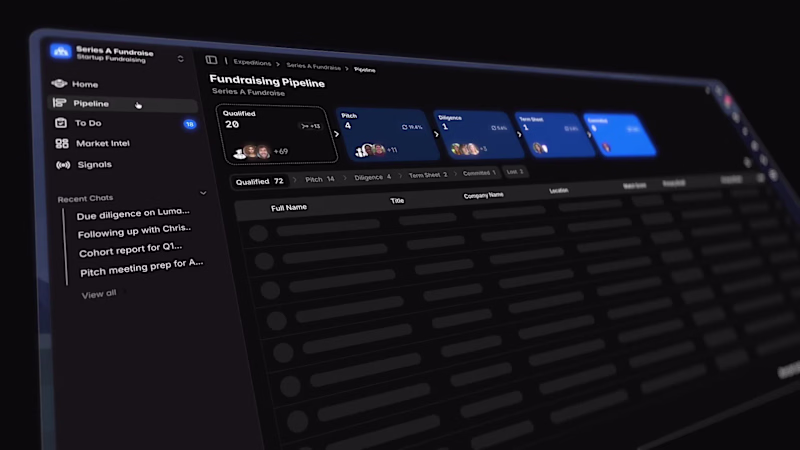Switch to the Pitch 14 tab
The width and height of the screenshot is (800, 450).
pyautogui.click(x=319, y=179)
